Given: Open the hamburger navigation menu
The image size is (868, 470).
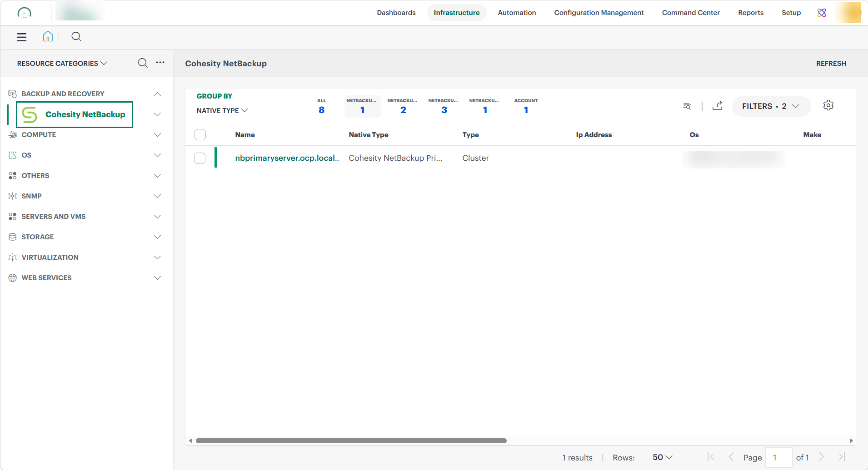Looking at the screenshot, I should click(22, 37).
